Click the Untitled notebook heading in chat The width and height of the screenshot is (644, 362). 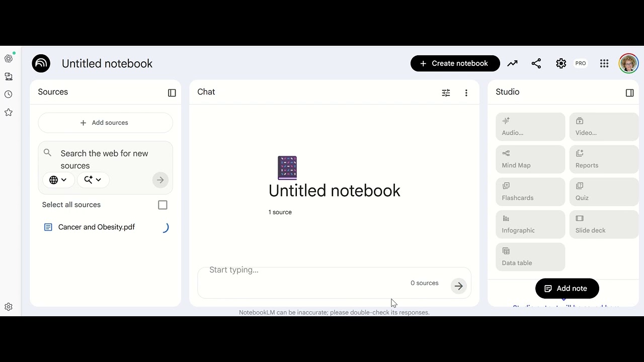335,191
